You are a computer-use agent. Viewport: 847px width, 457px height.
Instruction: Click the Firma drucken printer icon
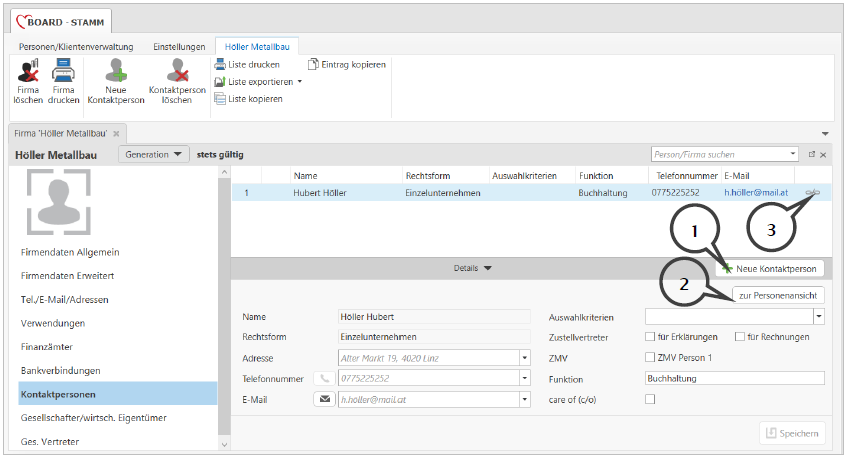[x=64, y=73]
